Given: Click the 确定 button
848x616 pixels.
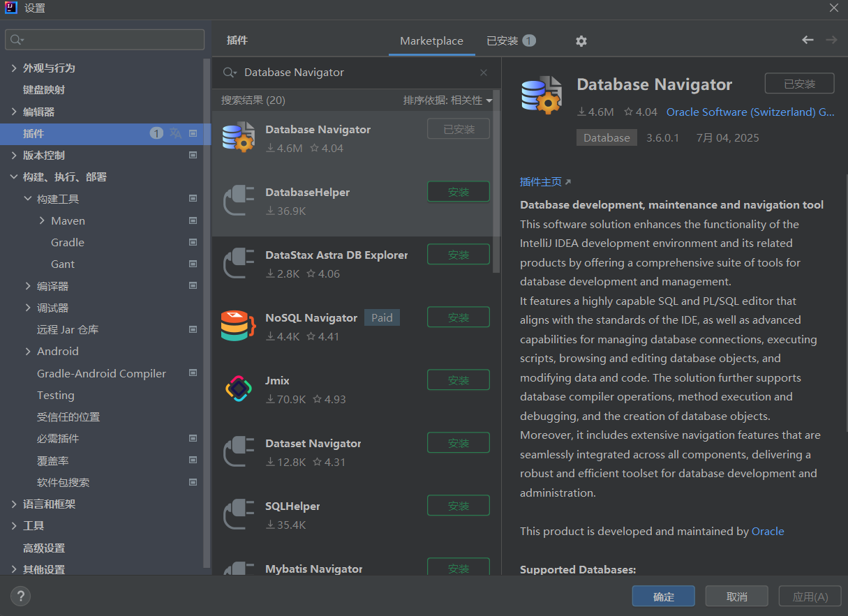Looking at the screenshot, I should coord(664,596).
